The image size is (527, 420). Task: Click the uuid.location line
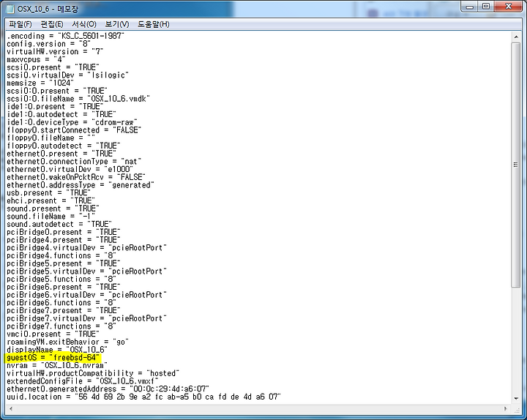pos(143,397)
